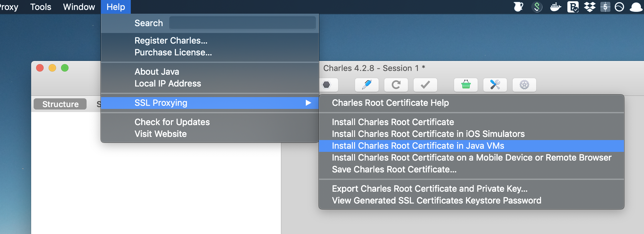
Task: Click the Repeat circular arrow toolbar icon
Action: [396, 85]
